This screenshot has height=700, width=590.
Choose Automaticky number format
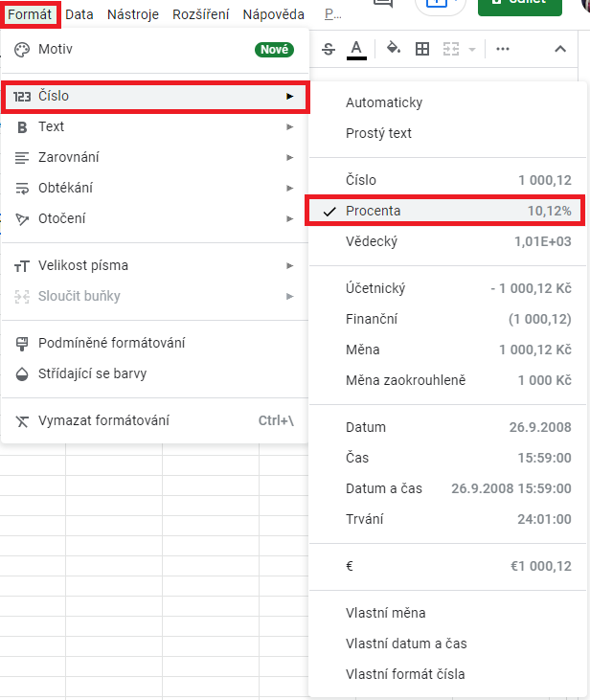tap(384, 102)
